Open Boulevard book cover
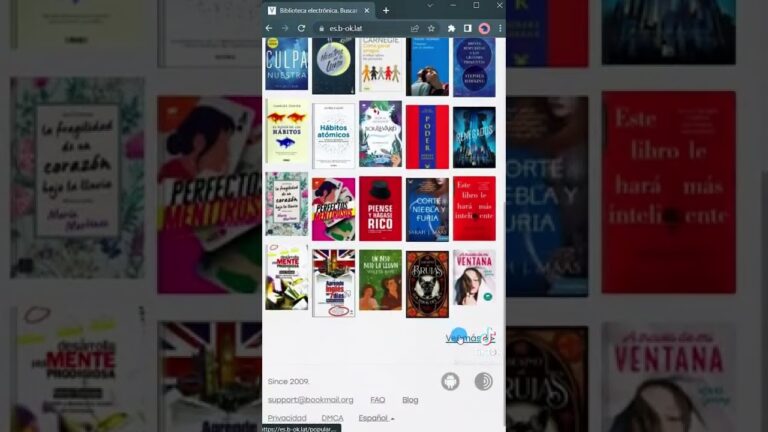This screenshot has height=432, width=768. (381, 134)
